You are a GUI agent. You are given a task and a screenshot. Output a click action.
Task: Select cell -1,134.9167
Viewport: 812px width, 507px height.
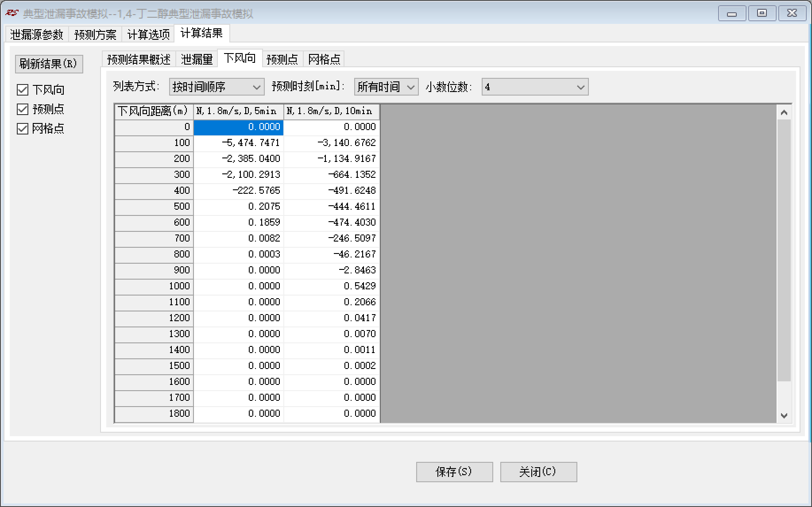[332, 159]
